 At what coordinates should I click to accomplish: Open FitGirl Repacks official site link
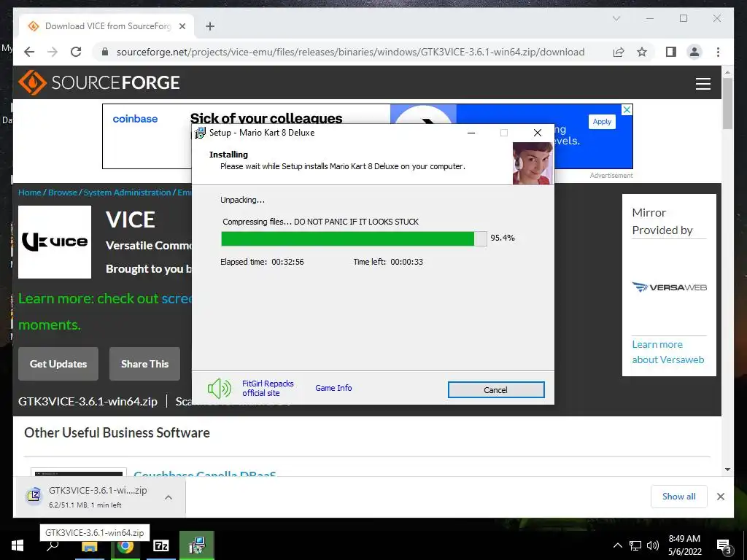pos(268,388)
